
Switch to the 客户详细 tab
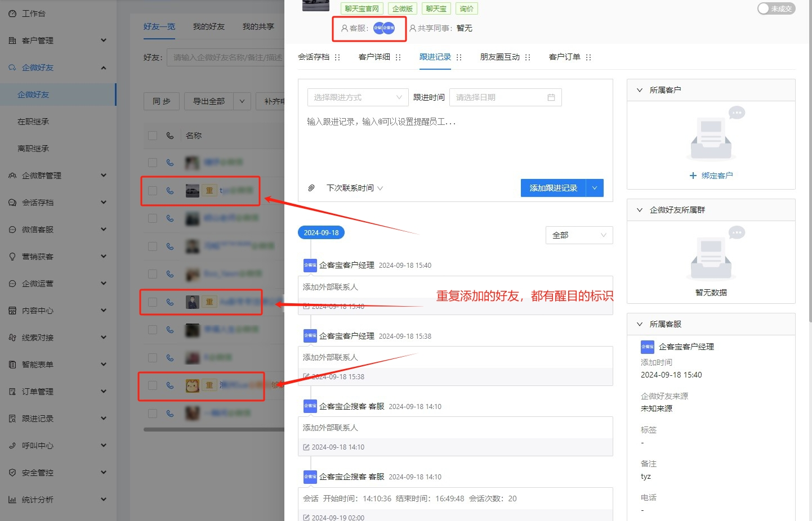point(374,57)
